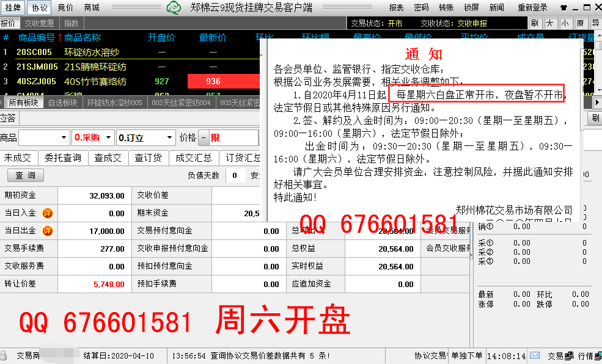The image size is (602, 364).
Task: Click the 原 restore size button
Action: click(580, 23)
